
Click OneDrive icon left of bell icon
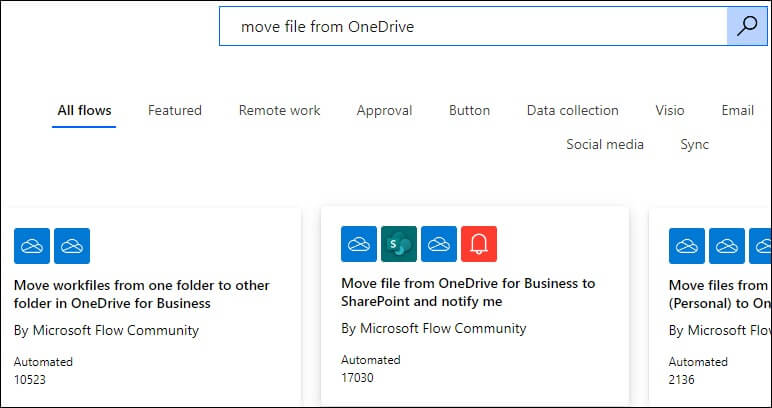click(x=439, y=244)
